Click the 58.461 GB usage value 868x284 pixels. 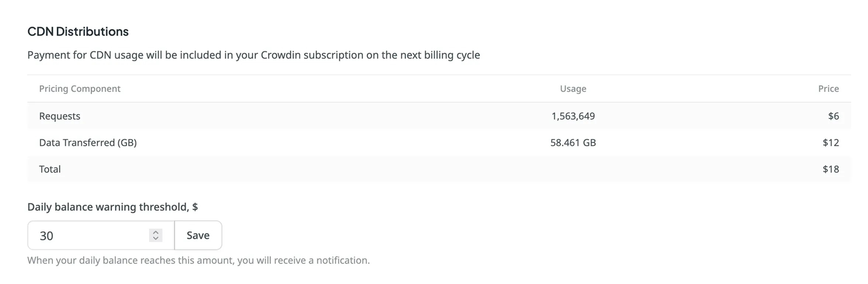click(573, 142)
